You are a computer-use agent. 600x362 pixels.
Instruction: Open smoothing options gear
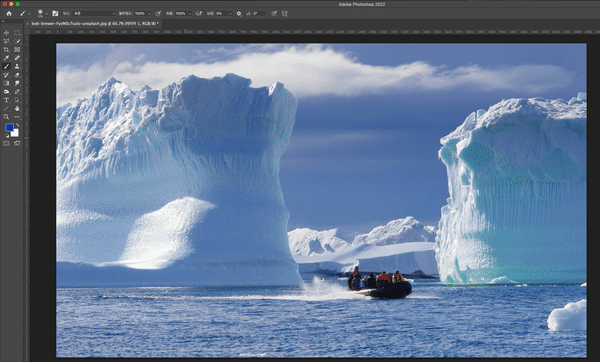[239, 13]
